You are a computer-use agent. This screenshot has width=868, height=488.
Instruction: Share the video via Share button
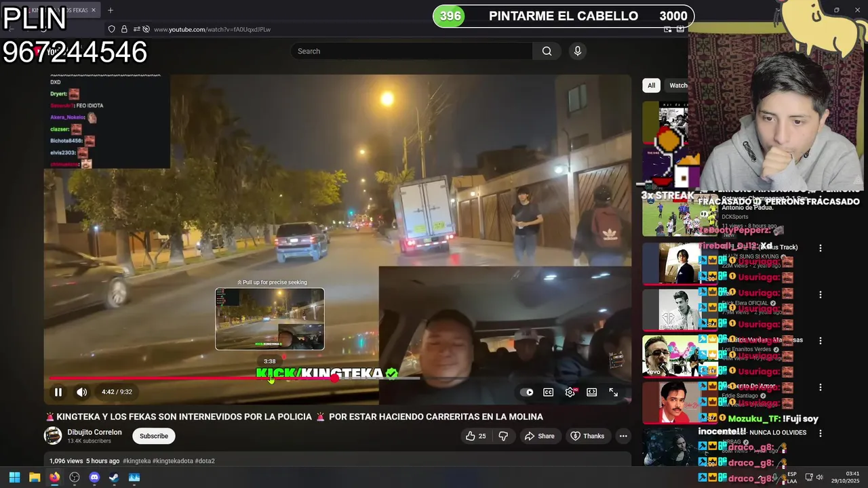point(540,436)
